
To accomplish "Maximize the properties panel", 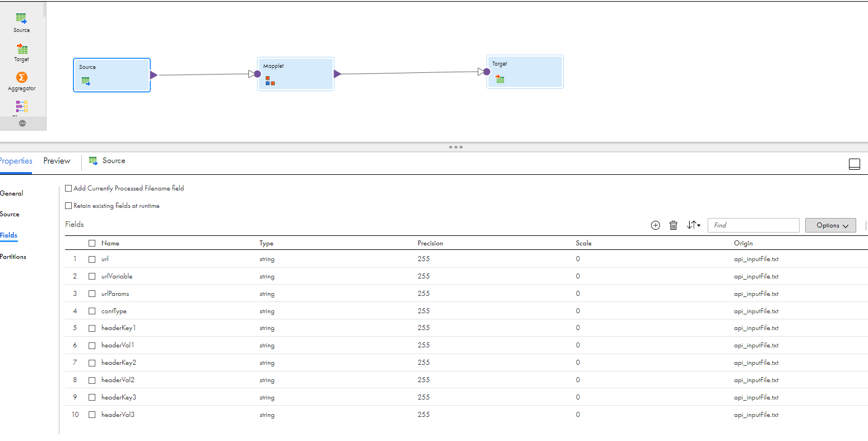I will coord(855,164).
